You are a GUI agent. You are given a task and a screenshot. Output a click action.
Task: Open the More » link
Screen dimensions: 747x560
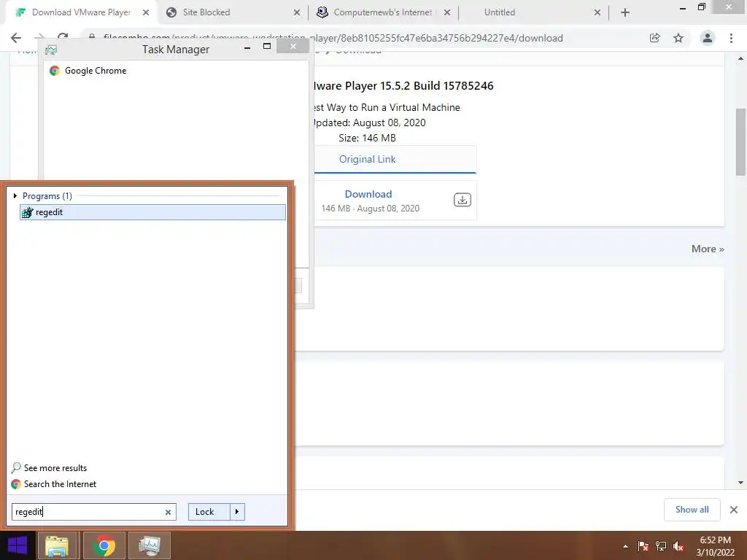point(708,249)
